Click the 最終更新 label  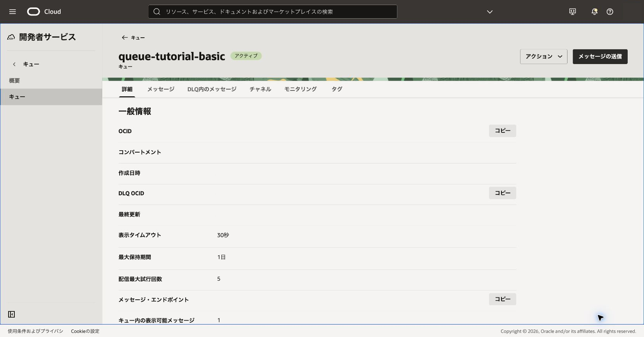click(129, 214)
